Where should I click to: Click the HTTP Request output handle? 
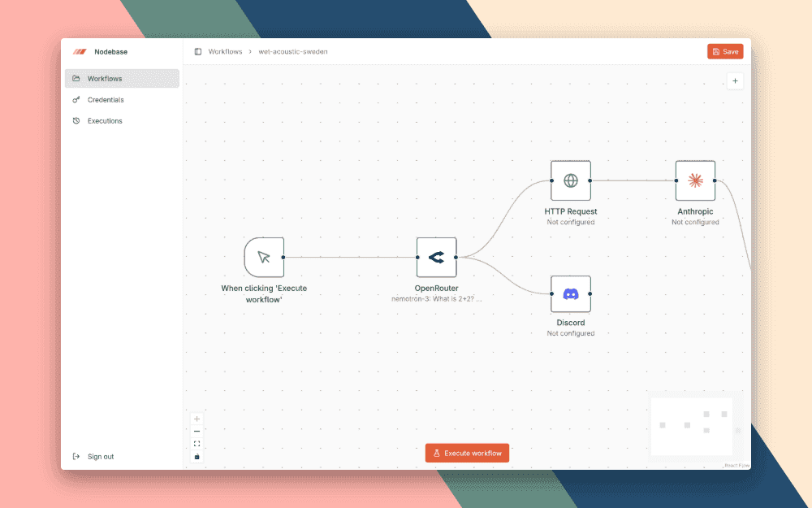[590, 180]
